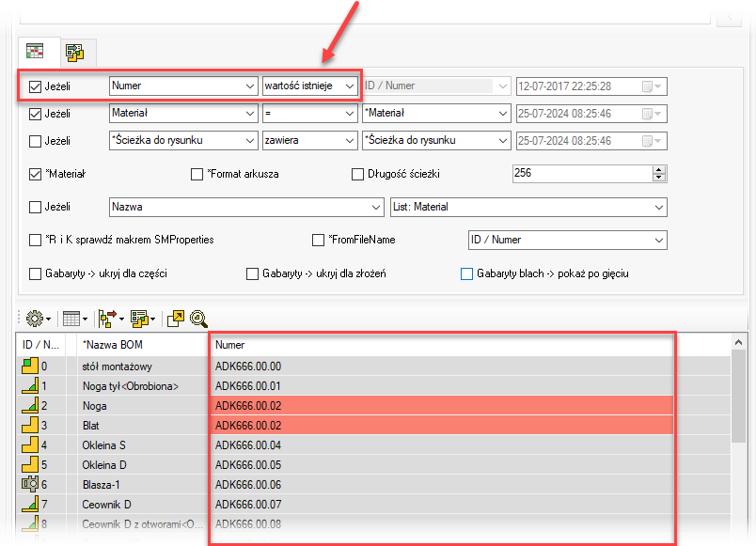Increase the 256 path length spinner value
The image size is (756, 546).
click(x=658, y=169)
